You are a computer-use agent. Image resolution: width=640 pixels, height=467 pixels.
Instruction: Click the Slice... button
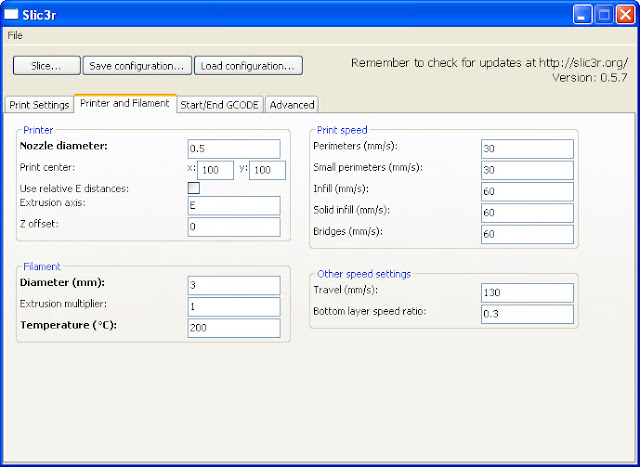pyautogui.click(x=47, y=66)
